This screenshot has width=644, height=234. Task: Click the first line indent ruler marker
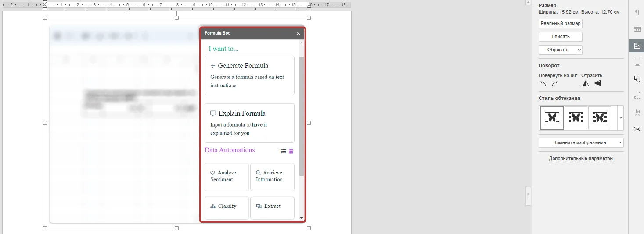45,3
